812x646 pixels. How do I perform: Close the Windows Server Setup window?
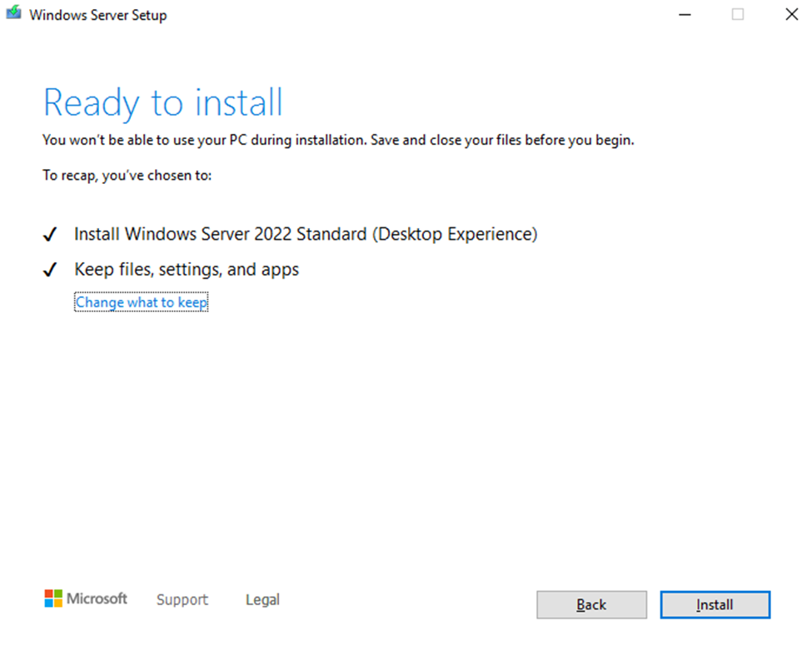791,14
